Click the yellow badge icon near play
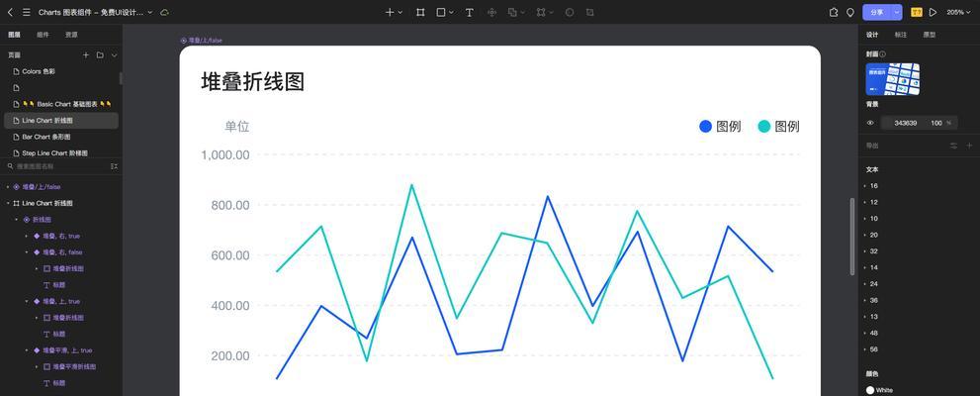The image size is (980, 396). click(917, 12)
